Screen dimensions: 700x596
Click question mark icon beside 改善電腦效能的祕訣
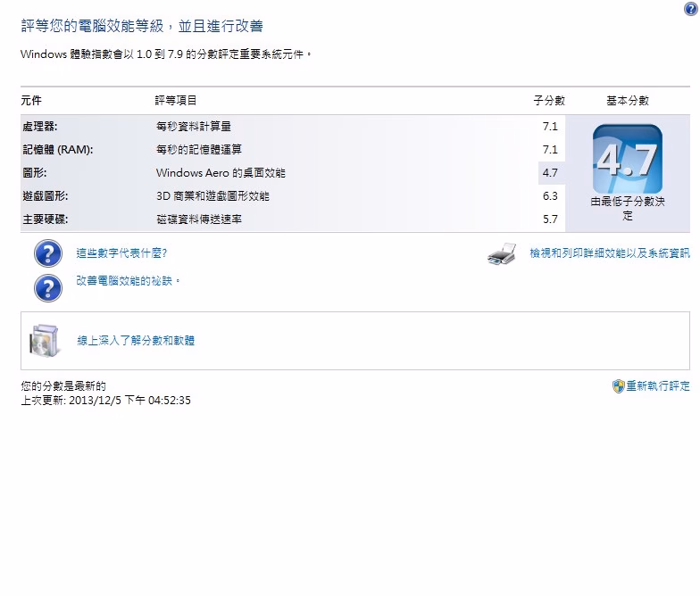(x=48, y=287)
